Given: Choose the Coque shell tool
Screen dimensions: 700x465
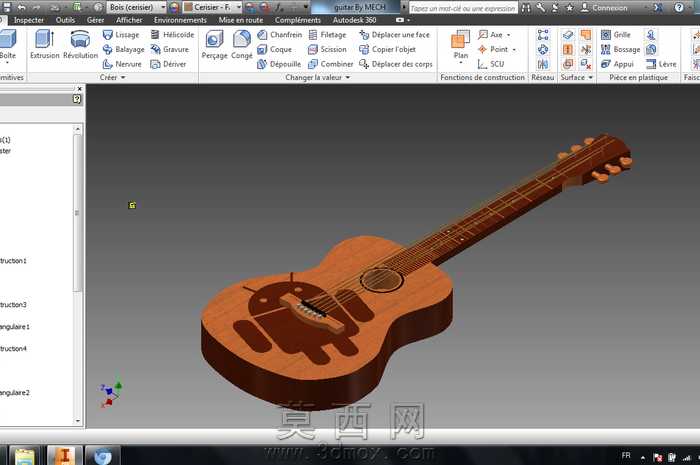Looking at the screenshot, I should tap(275, 49).
